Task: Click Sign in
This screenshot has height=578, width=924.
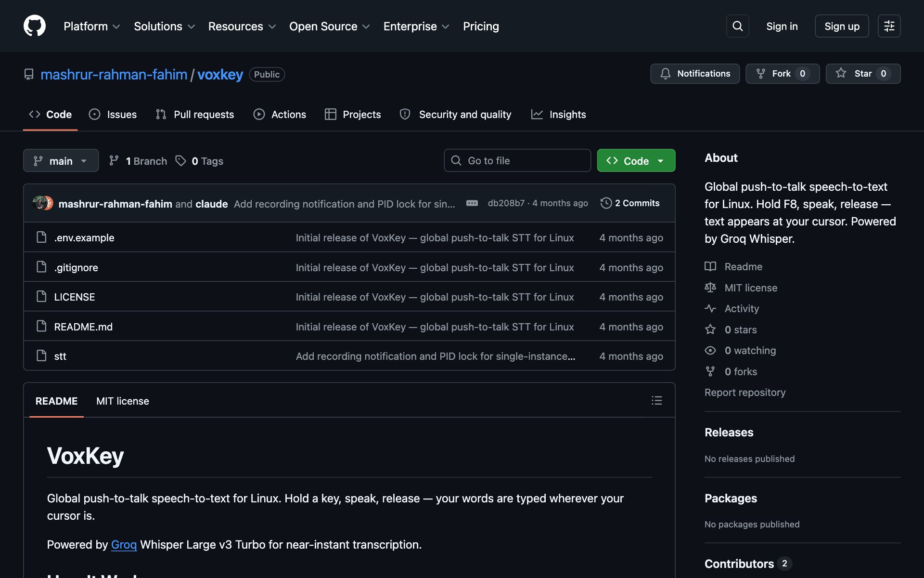Action: (x=782, y=26)
